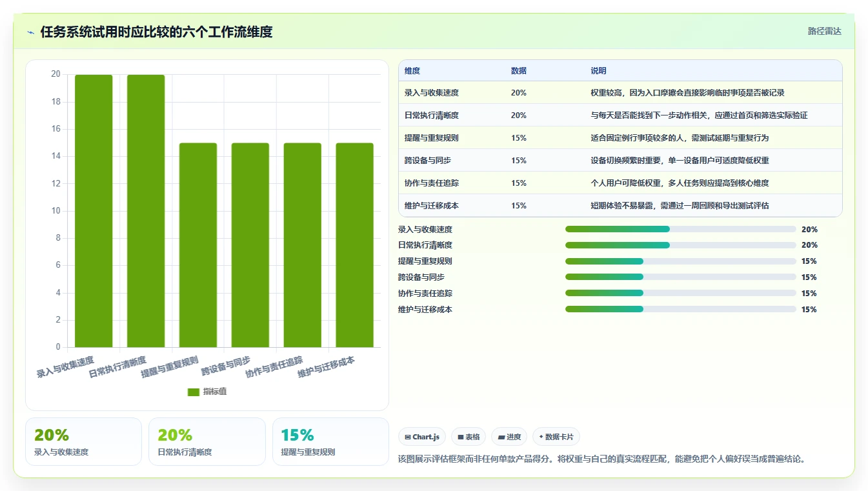Click the footnote starting 该图展示评估框架

click(x=602, y=459)
